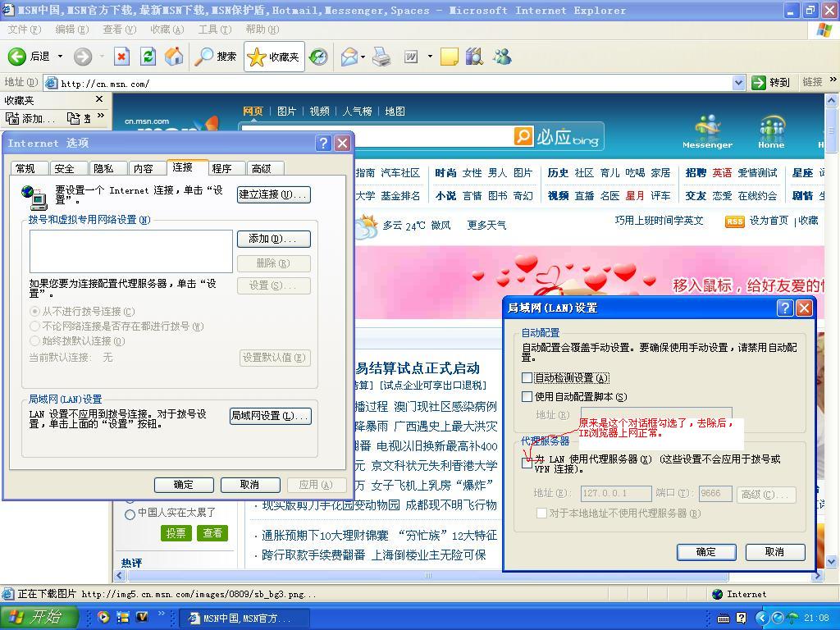
Task: Expand hidden system tray icons arrow
Action: [x=761, y=619]
